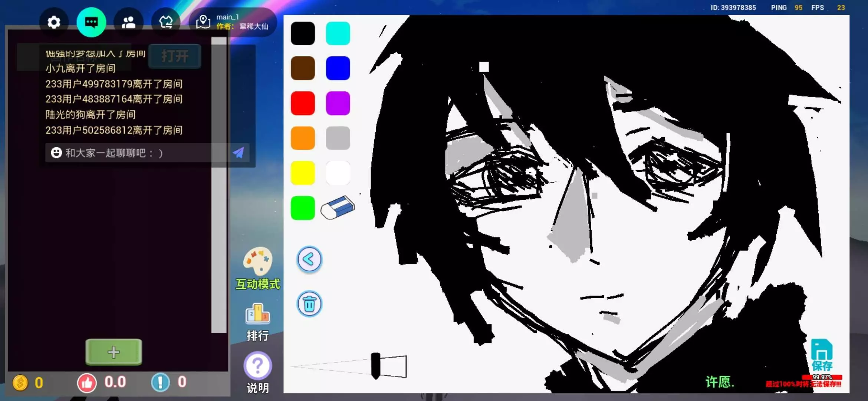868x401 pixels.
Task: Click the thumbs-up like icon
Action: pyautogui.click(x=87, y=383)
